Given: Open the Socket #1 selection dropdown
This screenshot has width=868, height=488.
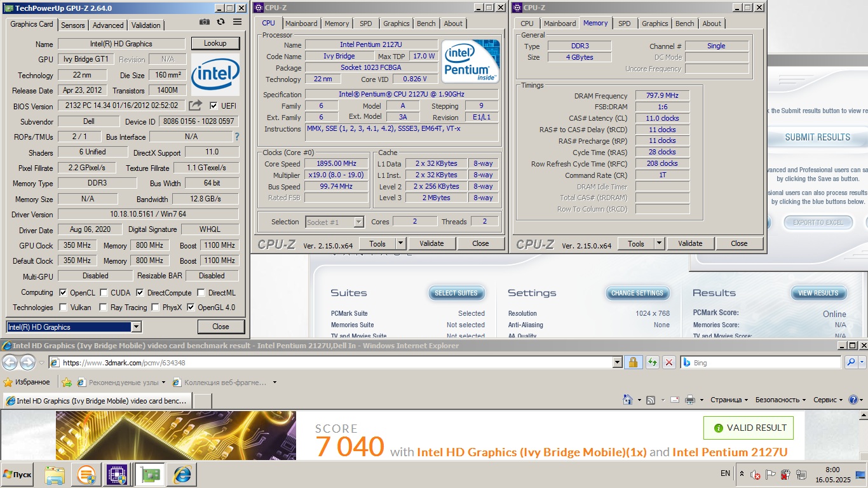Looking at the screenshot, I should (x=358, y=222).
